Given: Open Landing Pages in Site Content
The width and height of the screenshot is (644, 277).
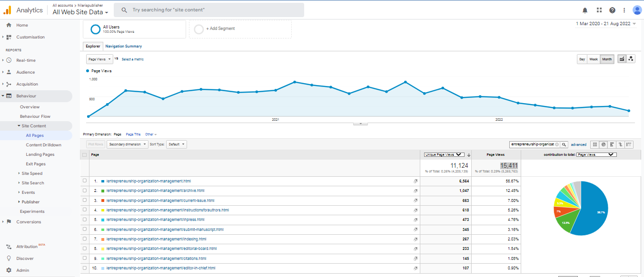Looking at the screenshot, I should click(40, 154).
